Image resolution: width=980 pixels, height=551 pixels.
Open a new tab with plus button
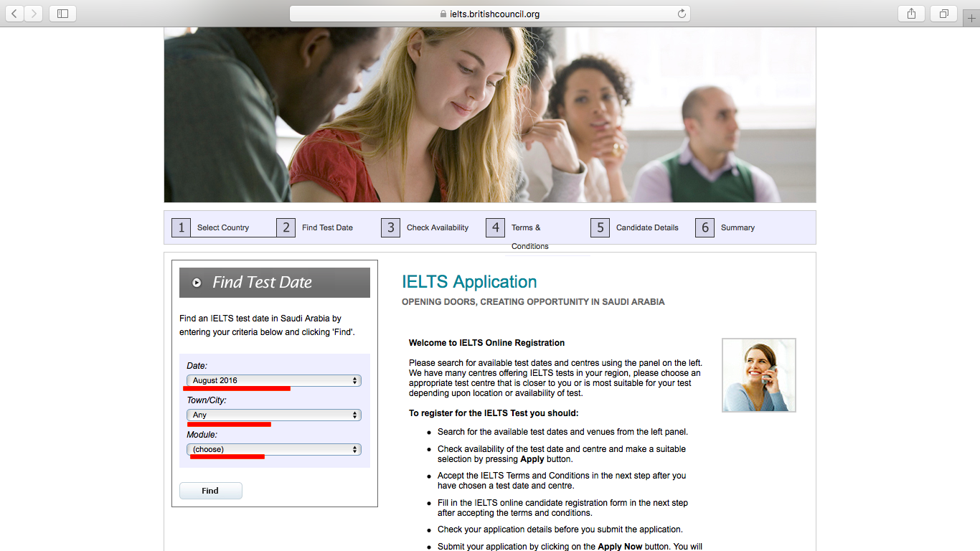(971, 19)
